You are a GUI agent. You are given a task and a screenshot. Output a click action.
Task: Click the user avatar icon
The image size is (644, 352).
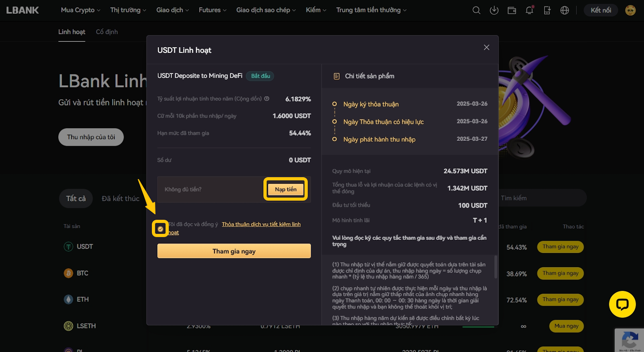pos(630,10)
